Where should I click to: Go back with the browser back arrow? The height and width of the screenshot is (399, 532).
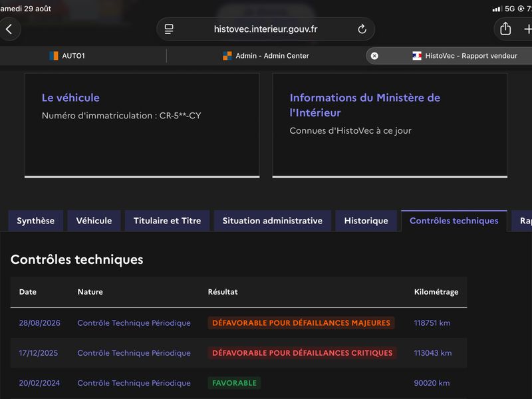tap(9, 29)
